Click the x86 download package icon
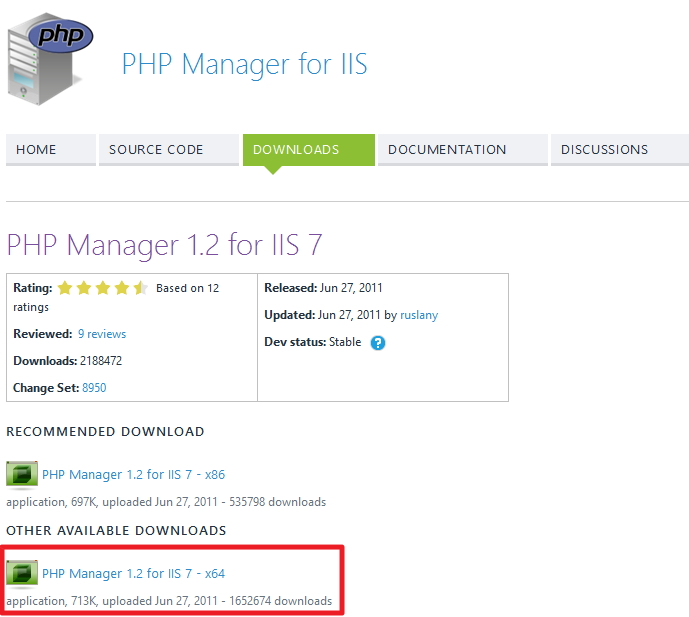 click(x=22, y=475)
